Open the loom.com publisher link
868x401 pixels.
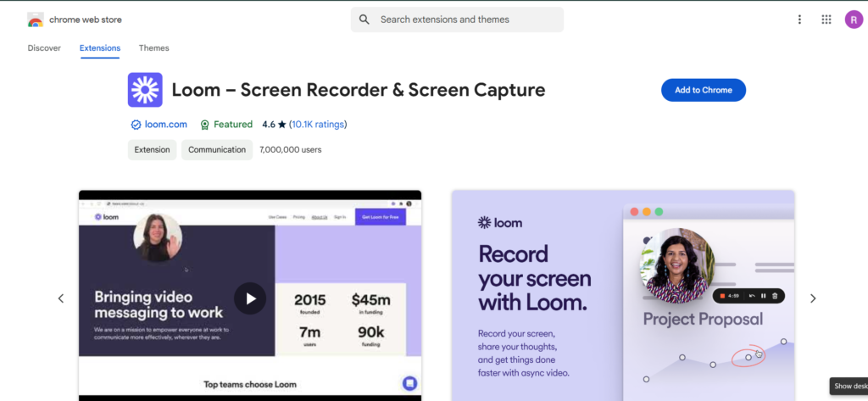pos(166,125)
